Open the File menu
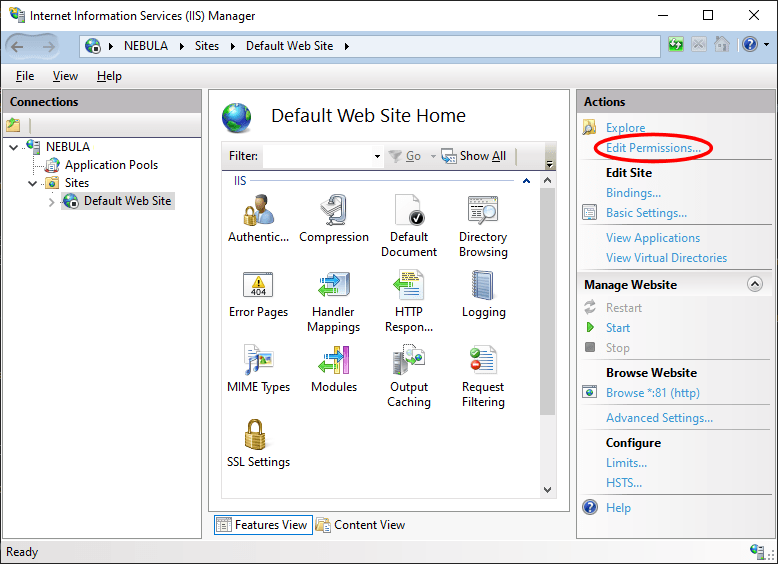Screen dimensions: 778x564 coord(25,76)
